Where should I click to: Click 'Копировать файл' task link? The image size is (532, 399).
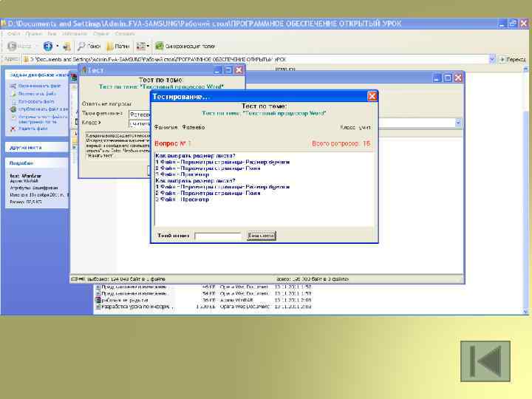tap(36, 101)
